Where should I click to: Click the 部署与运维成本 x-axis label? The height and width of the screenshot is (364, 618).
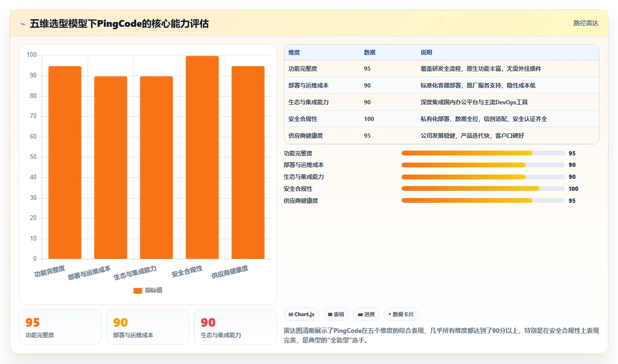point(90,273)
